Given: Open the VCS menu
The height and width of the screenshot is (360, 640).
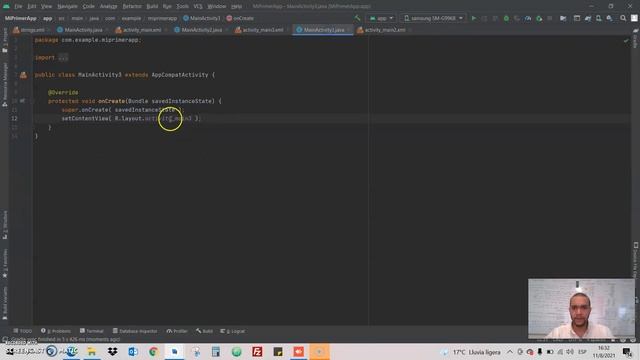Looking at the screenshot, I should click(x=198, y=6).
